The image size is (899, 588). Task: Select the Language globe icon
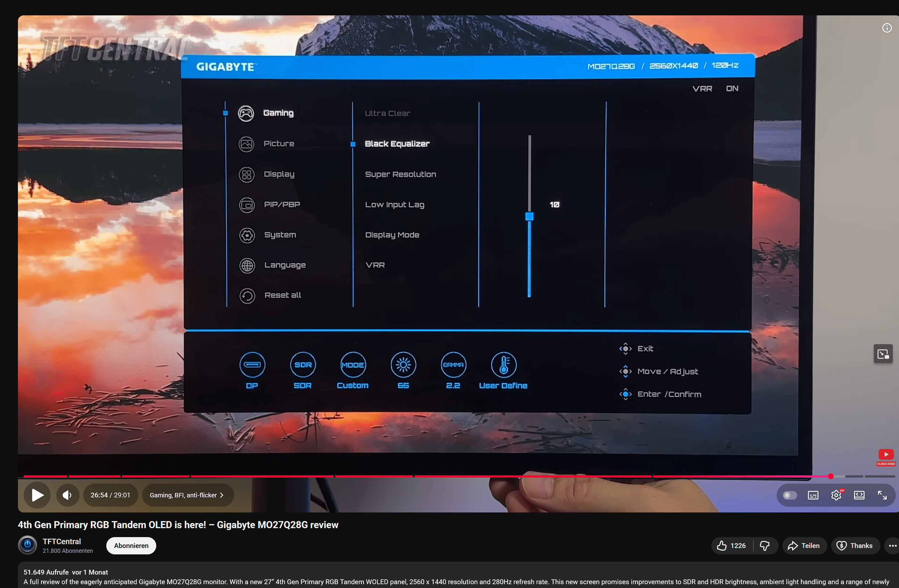247,265
